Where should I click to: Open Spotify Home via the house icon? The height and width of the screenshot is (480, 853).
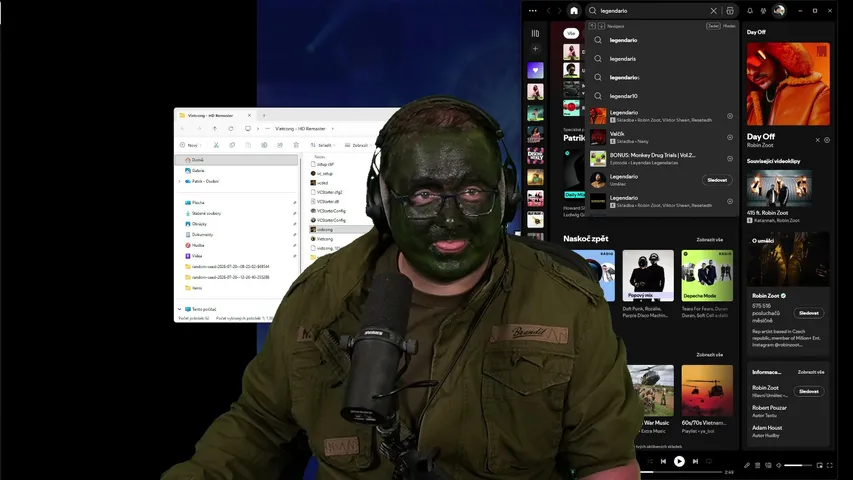(x=573, y=11)
